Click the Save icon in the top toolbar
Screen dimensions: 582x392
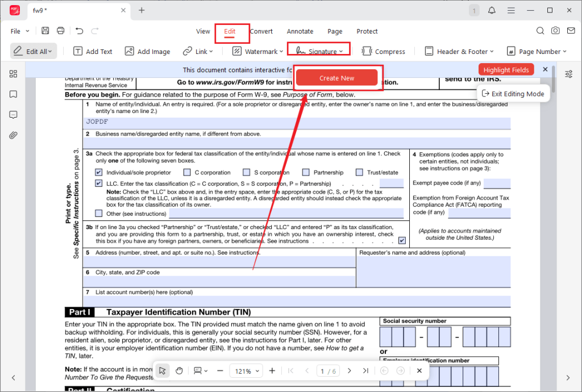click(x=45, y=31)
